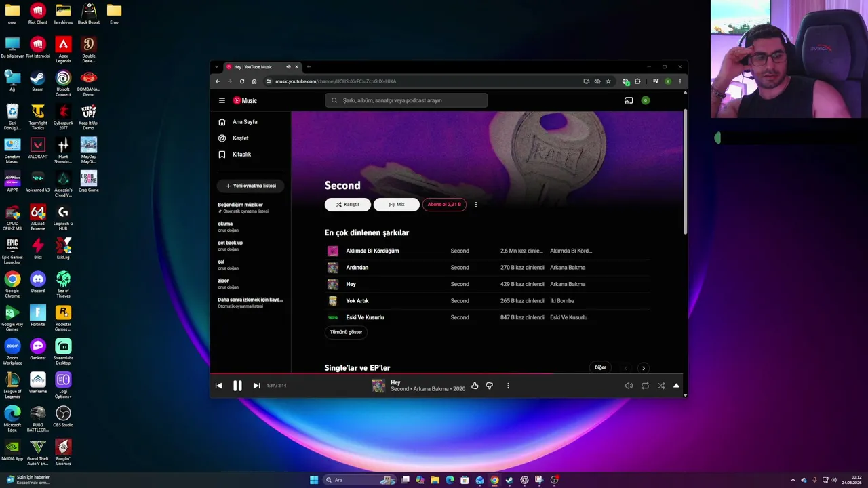This screenshot has height=488, width=868.
Task: Open the tab search dropdown arrow
Action: (x=216, y=67)
